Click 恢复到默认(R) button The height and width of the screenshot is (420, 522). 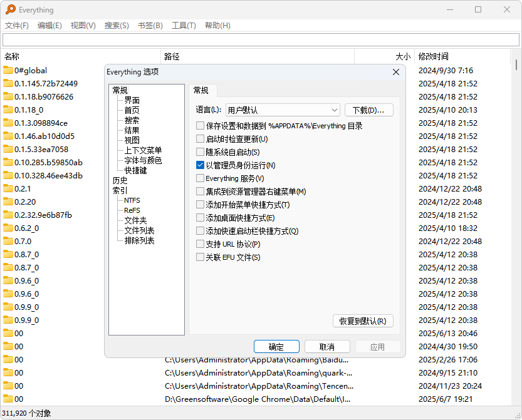click(363, 321)
